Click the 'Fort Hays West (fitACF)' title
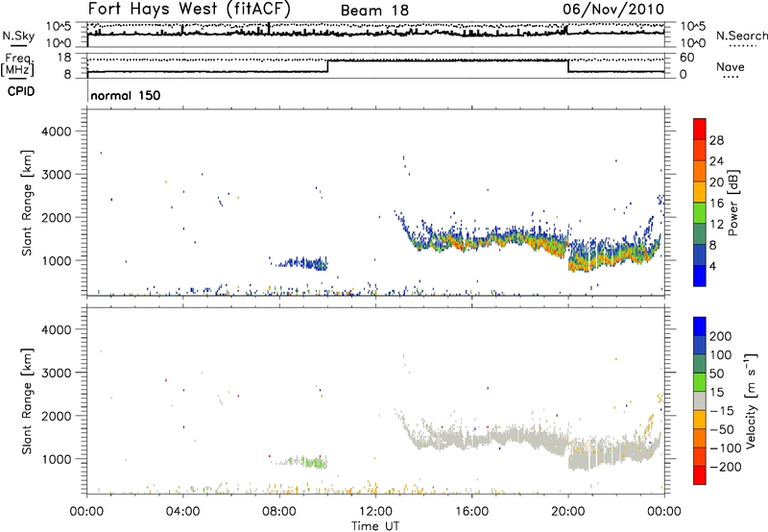The width and height of the screenshot is (768, 532). coord(189,9)
